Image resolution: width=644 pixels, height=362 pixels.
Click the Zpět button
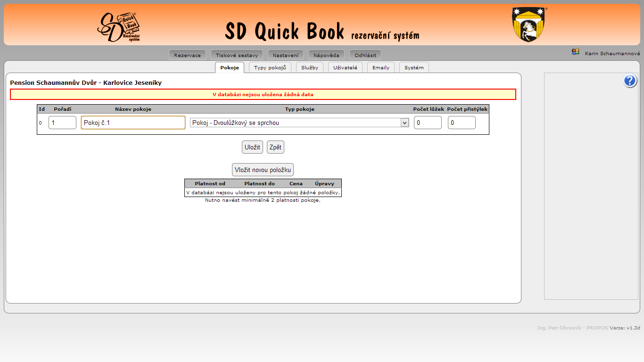point(275,147)
